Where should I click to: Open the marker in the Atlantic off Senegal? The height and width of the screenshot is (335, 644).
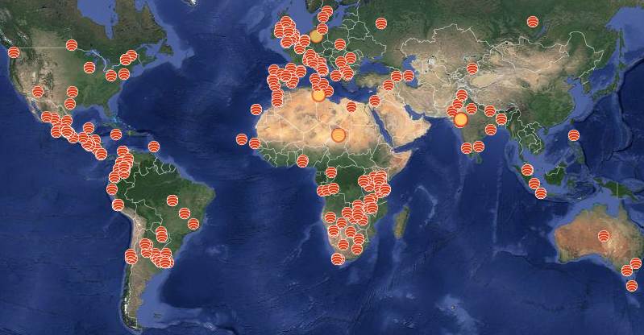pos(242,139)
